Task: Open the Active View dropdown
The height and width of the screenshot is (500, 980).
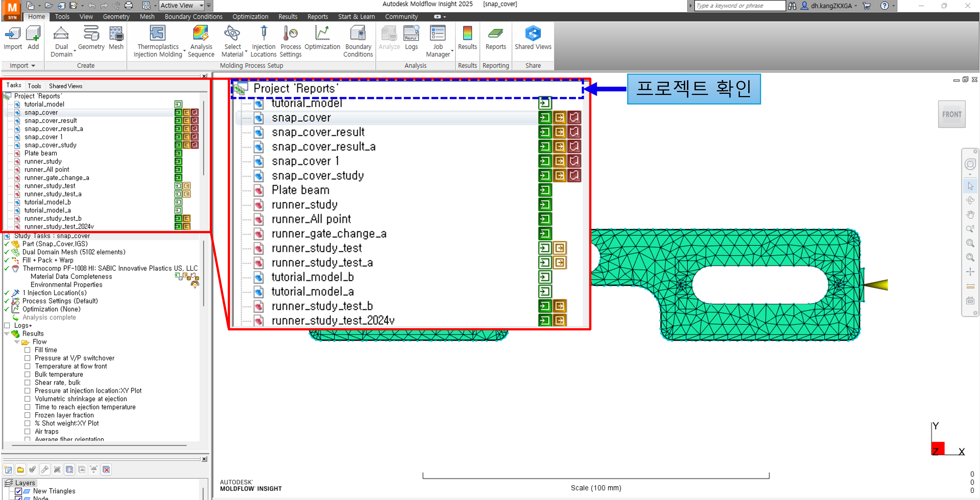Action: (182, 5)
